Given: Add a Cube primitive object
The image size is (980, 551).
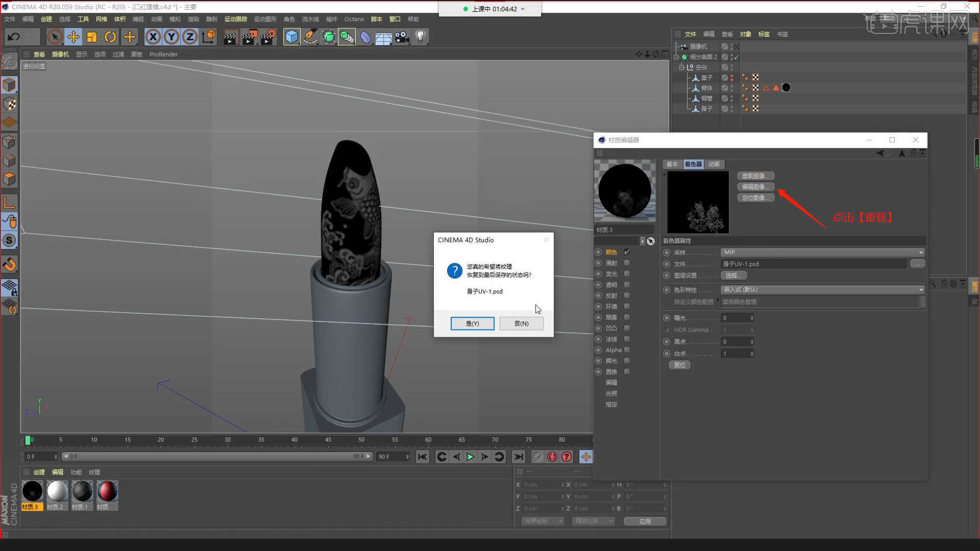Looking at the screenshot, I should (x=291, y=37).
